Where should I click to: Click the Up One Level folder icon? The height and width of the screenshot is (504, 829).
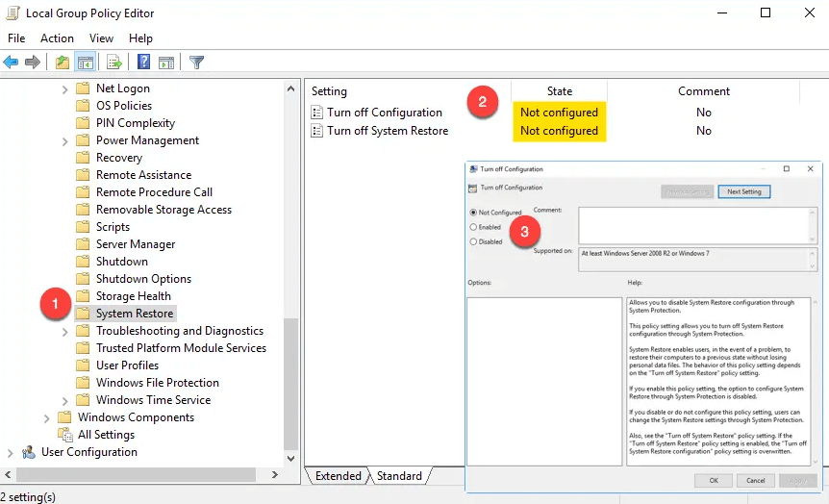[63, 63]
